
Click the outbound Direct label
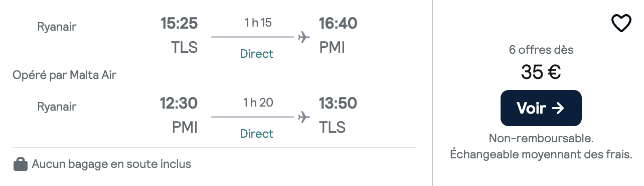[x=257, y=54]
